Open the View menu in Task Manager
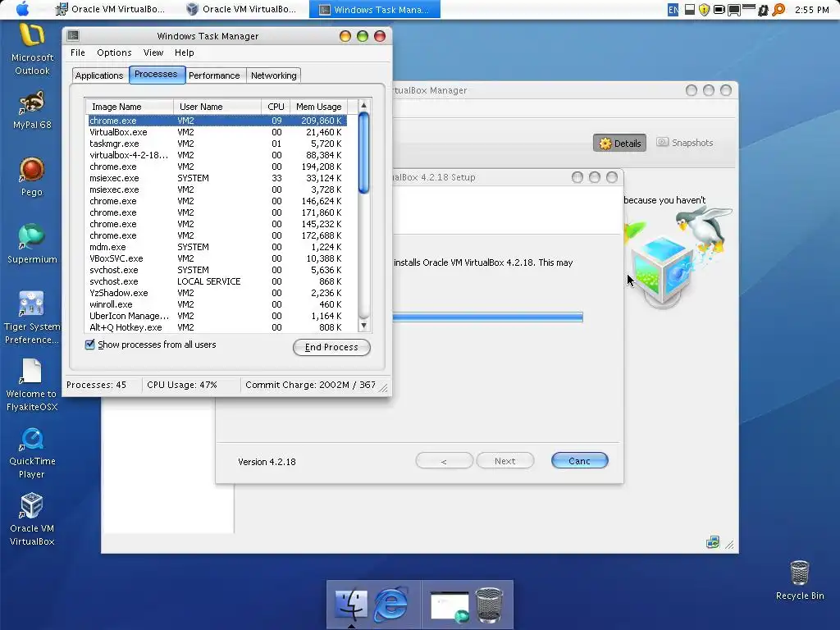 coord(153,52)
